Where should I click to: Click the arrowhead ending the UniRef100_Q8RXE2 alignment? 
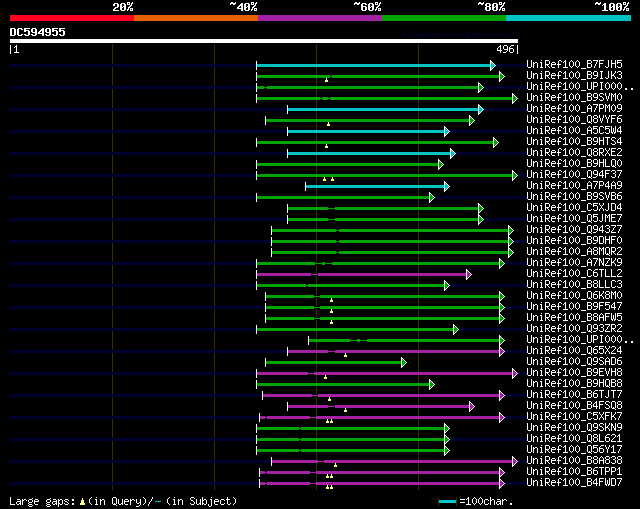pos(453,153)
